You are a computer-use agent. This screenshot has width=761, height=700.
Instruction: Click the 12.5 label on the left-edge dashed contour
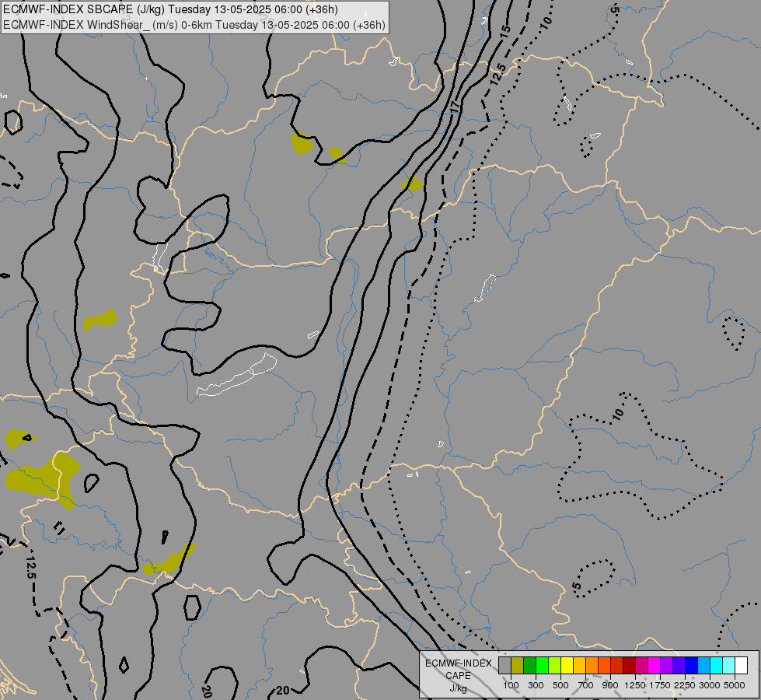tap(30, 567)
